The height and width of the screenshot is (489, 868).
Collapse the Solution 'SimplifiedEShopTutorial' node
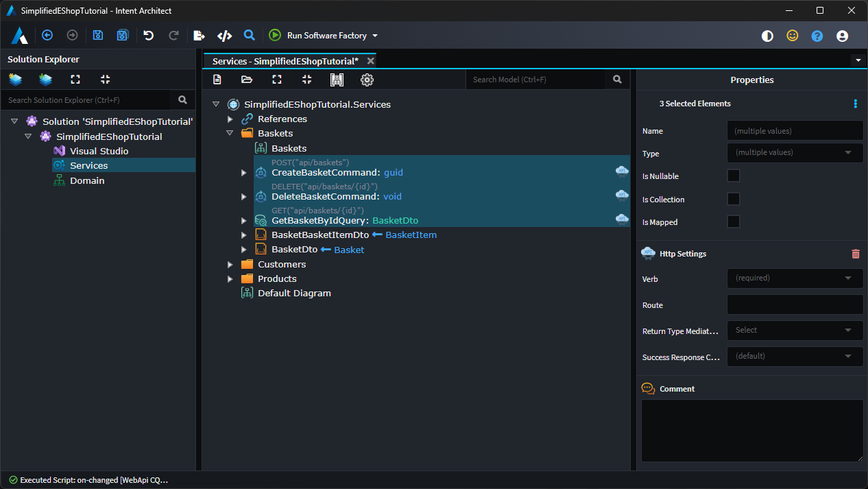14,121
